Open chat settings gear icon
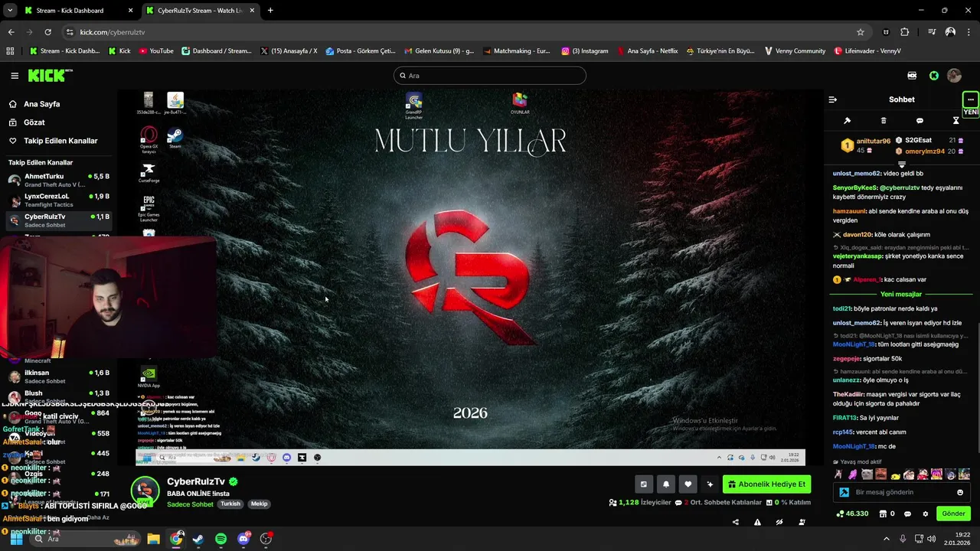The width and height of the screenshot is (980, 551). (x=925, y=514)
